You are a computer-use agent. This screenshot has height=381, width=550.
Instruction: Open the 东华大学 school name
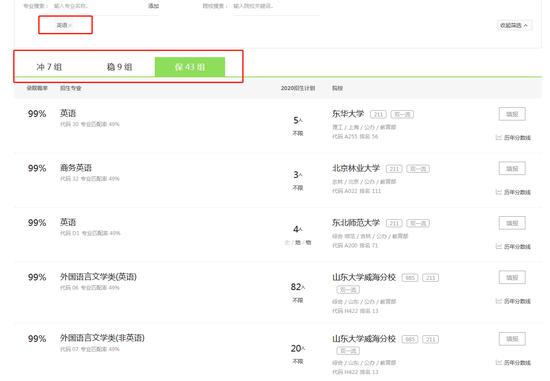(348, 114)
